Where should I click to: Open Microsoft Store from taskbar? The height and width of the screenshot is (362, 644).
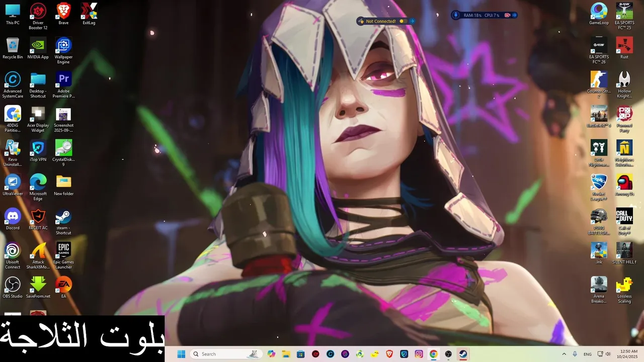pyautogui.click(x=300, y=354)
